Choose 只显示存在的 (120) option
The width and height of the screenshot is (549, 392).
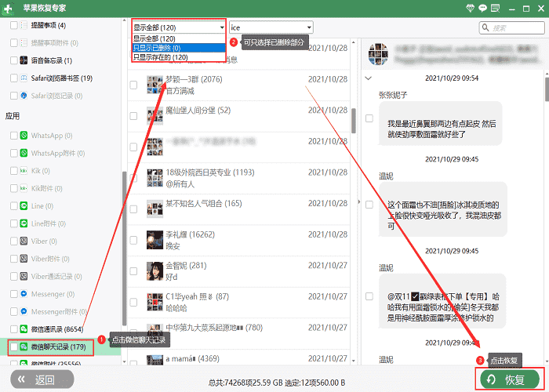pyautogui.click(x=179, y=57)
